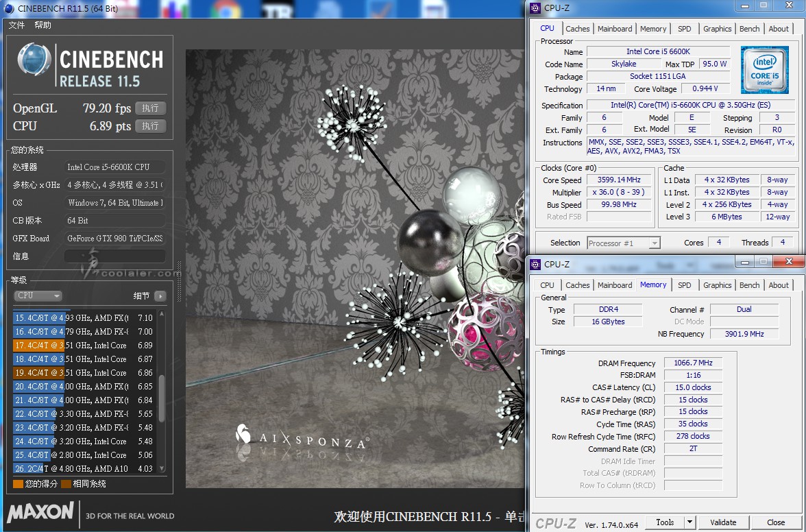Click the Level 3 cache value 6 MBytes
Image resolution: width=806 pixels, height=532 pixels.
point(726,217)
